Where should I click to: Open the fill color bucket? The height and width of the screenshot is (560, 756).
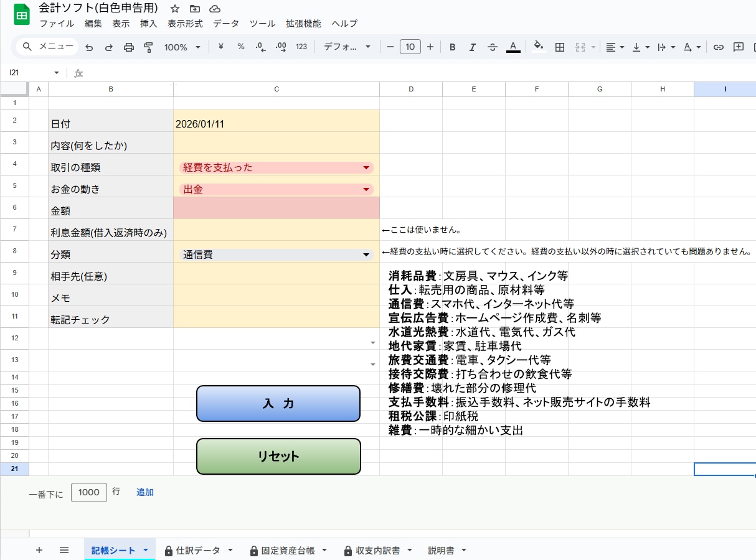click(x=539, y=47)
